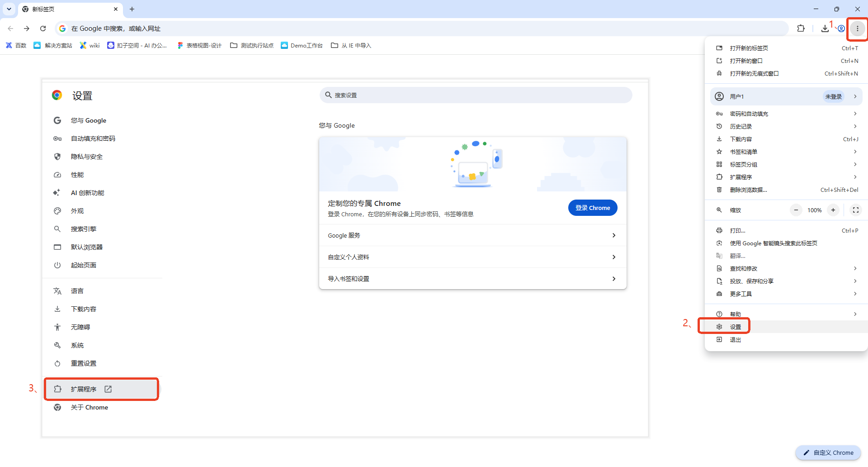Open 设置 from the Chrome menu
The image size is (868, 467).
pyautogui.click(x=786, y=327)
